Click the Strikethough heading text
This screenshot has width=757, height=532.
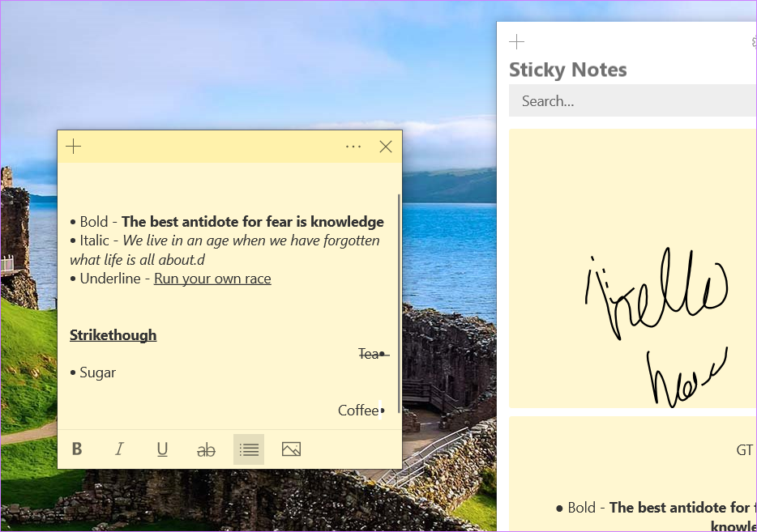point(113,334)
